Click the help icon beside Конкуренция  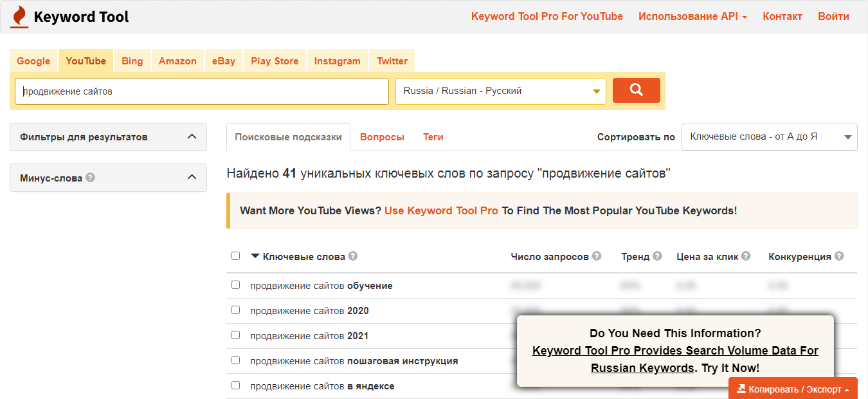coord(839,255)
